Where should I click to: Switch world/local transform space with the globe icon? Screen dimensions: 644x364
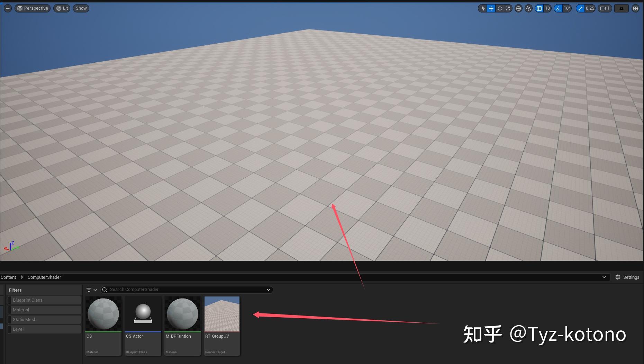(x=518, y=8)
